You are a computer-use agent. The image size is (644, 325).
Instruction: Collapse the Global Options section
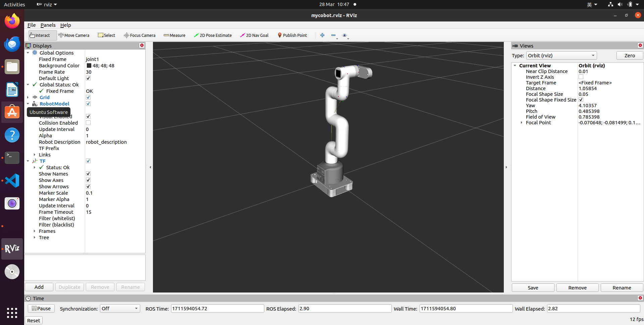click(28, 53)
